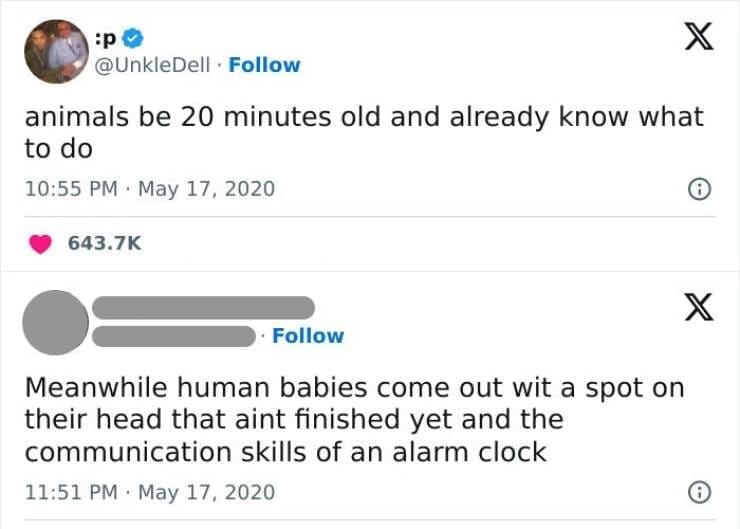Follow the author of the reply tweet

307,336
